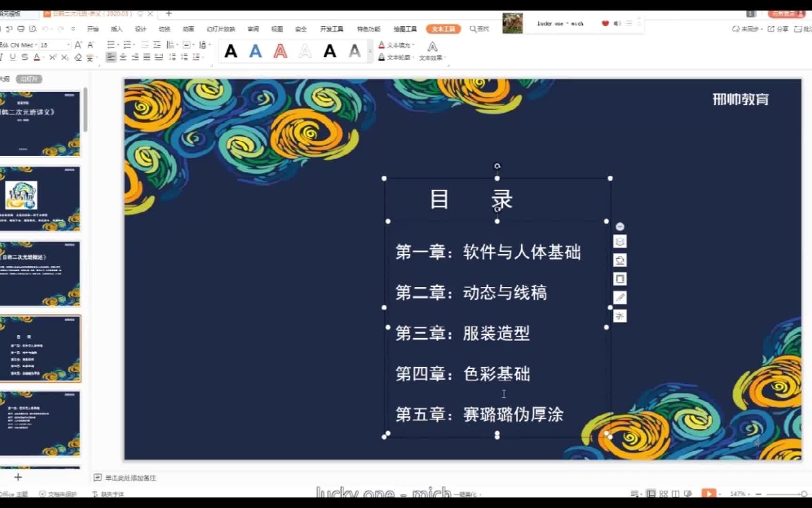Click the superscript X² icon

click(x=53, y=57)
